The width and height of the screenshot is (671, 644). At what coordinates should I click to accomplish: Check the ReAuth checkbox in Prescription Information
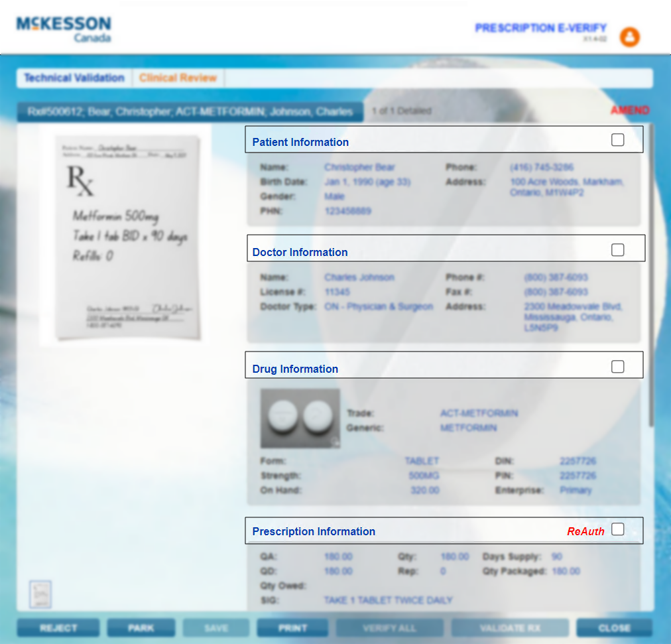(x=617, y=529)
